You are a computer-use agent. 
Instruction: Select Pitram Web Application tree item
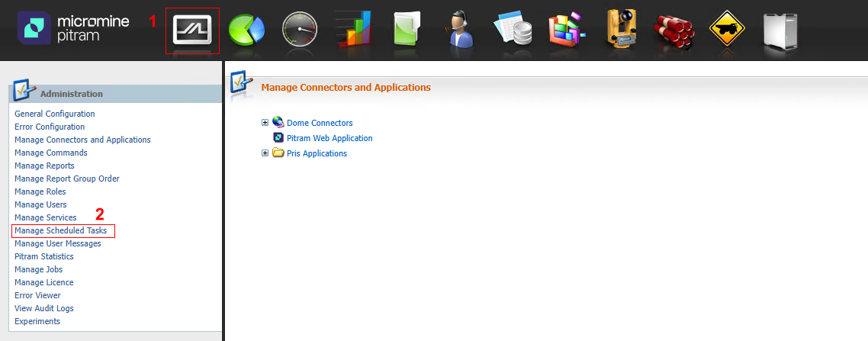tap(330, 138)
